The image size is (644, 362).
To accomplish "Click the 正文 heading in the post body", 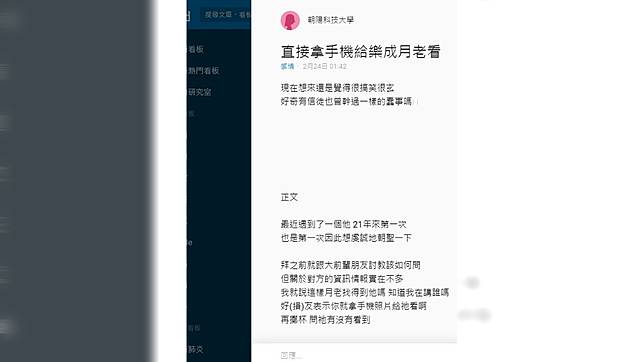I will 289,197.
